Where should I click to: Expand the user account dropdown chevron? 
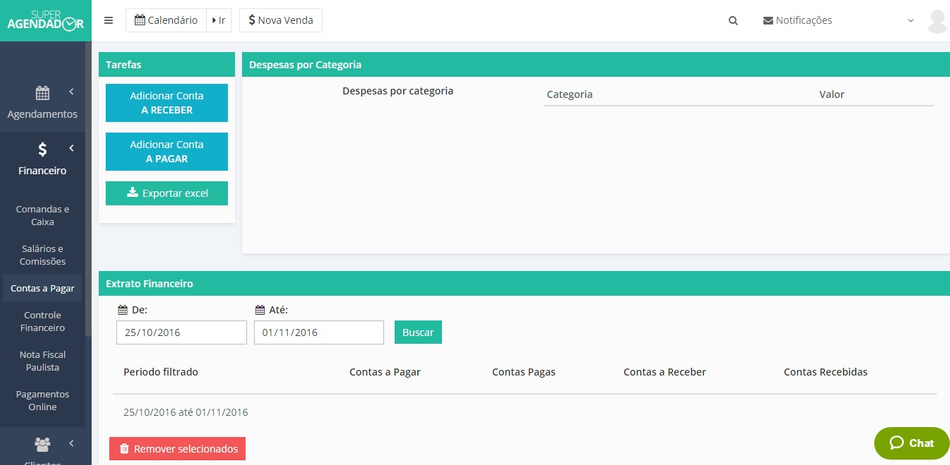pos(910,20)
